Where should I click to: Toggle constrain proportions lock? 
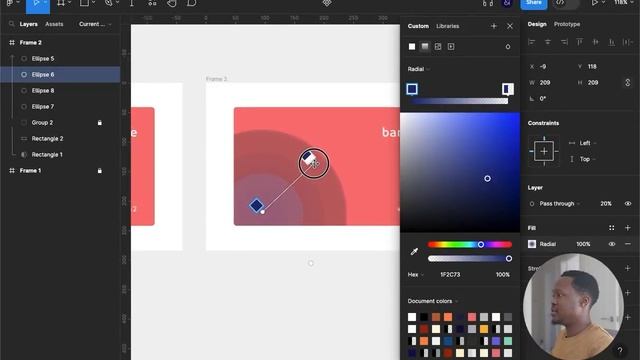[627, 82]
